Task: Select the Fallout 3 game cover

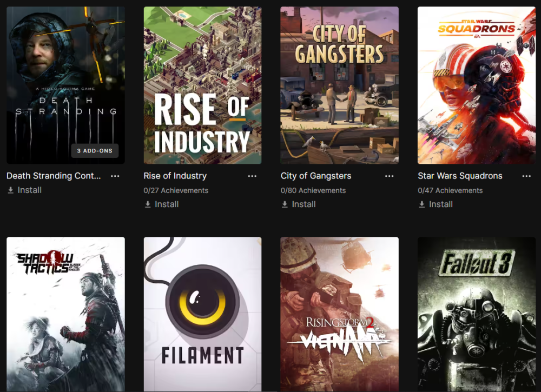Action: (477, 314)
